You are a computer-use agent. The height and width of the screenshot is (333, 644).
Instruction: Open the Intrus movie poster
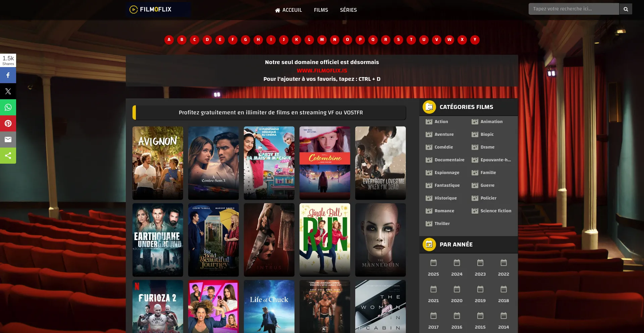click(269, 240)
